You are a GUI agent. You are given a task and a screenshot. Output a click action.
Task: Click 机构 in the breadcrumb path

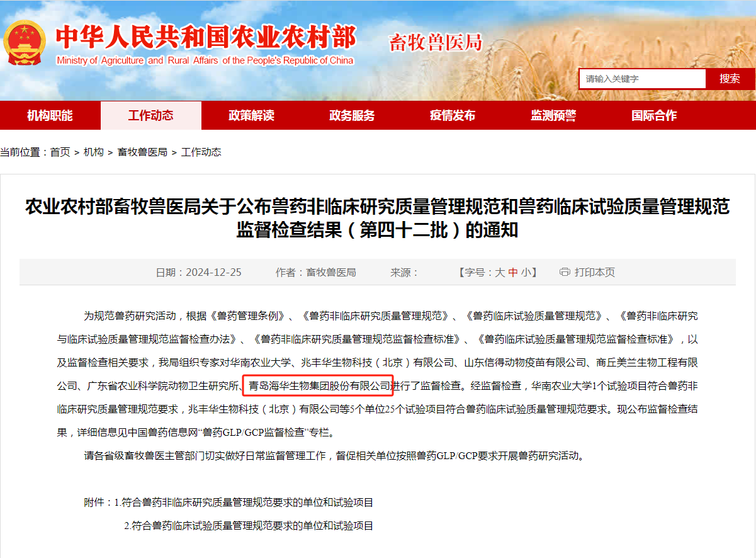point(94,152)
